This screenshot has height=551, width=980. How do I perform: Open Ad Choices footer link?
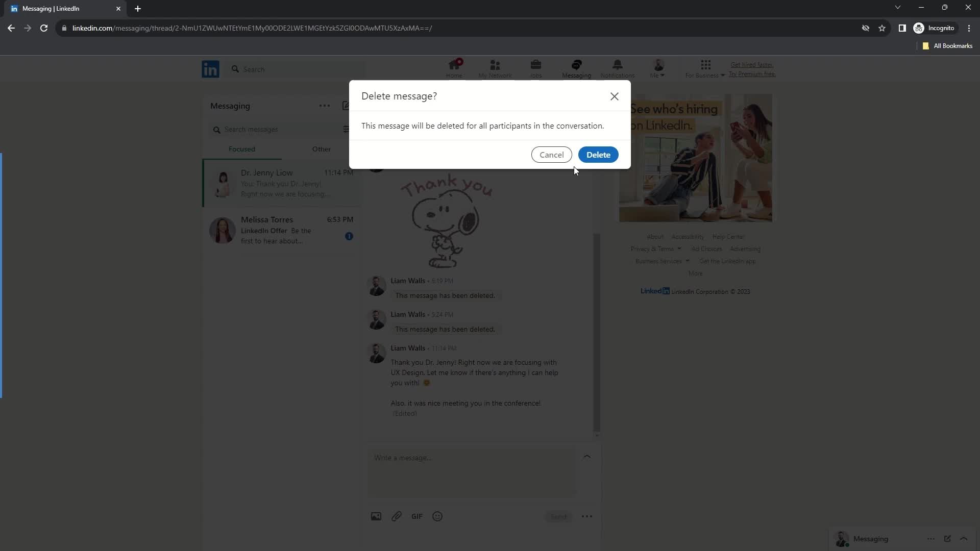tap(706, 249)
